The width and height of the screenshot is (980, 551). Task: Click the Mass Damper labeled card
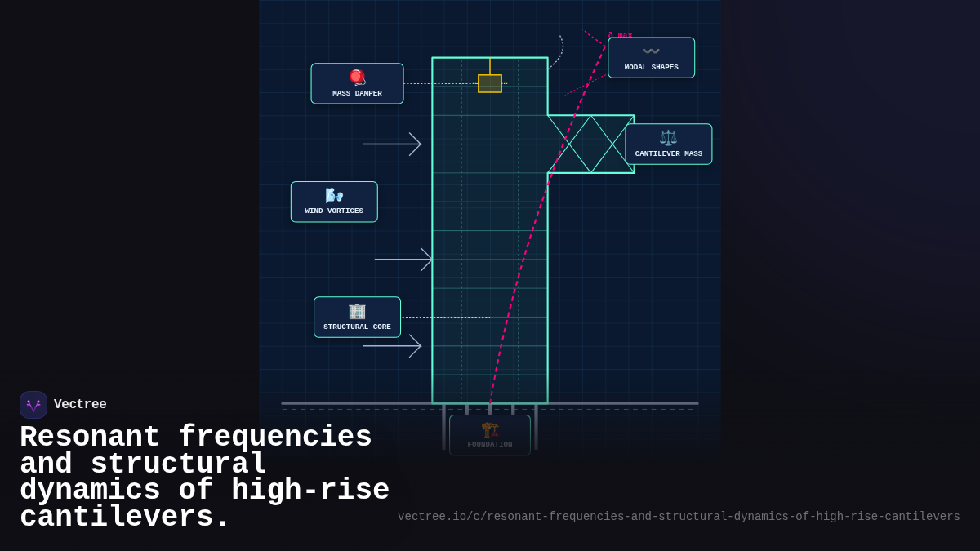[357, 83]
